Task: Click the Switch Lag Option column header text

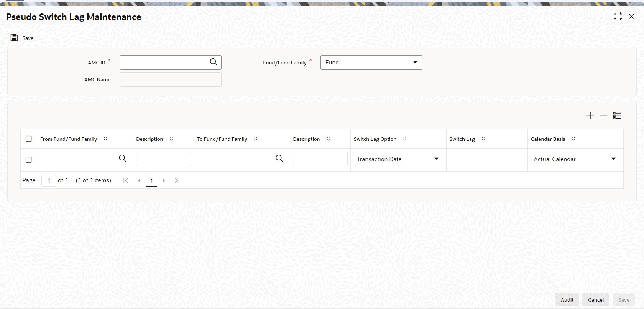Action: [375, 139]
